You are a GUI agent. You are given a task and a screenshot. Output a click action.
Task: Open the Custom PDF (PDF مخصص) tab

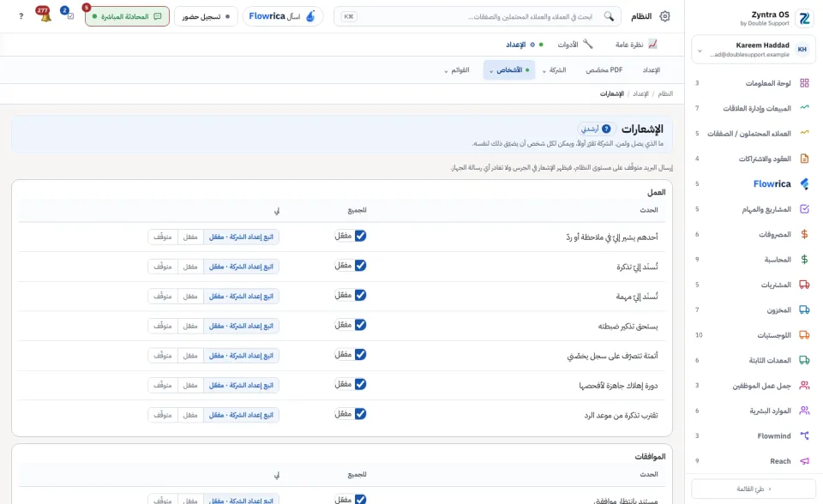604,69
